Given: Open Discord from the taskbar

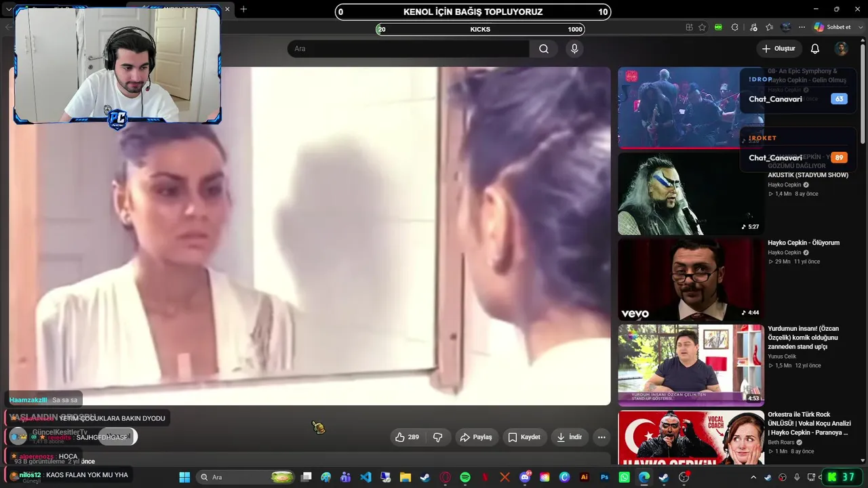Looking at the screenshot, I should tap(525, 477).
